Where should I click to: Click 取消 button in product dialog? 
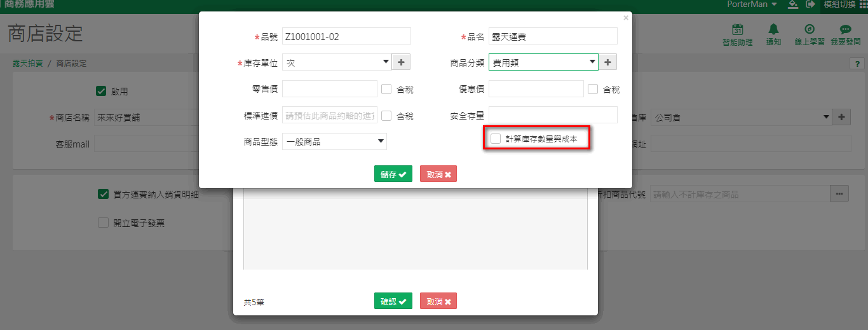tap(438, 174)
